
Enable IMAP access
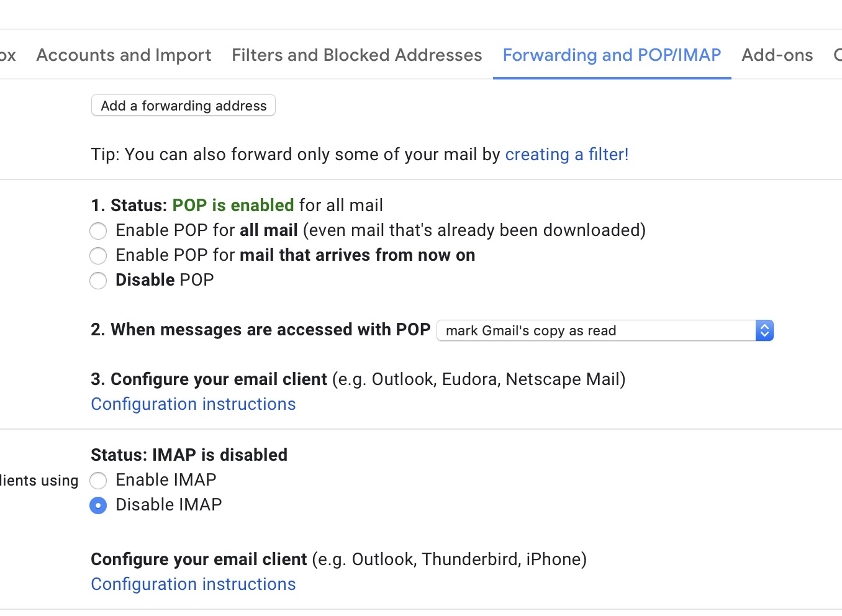(98, 480)
